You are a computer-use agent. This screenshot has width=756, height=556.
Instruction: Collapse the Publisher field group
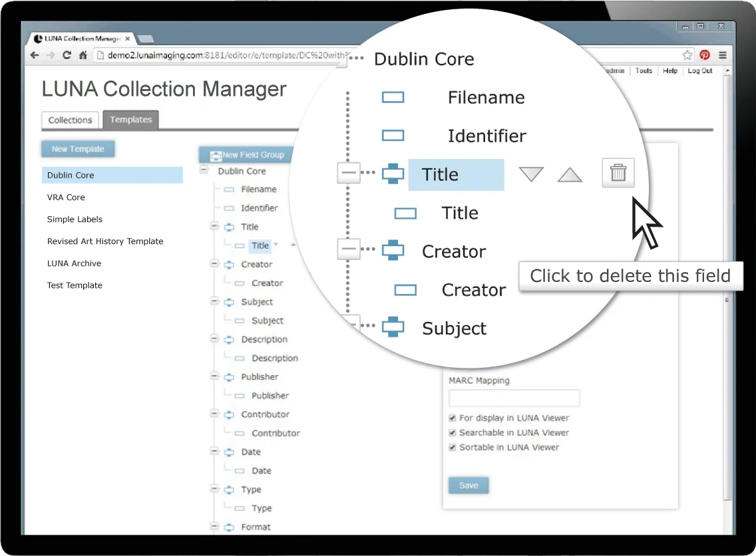pyautogui.click(x=214, y=376)
